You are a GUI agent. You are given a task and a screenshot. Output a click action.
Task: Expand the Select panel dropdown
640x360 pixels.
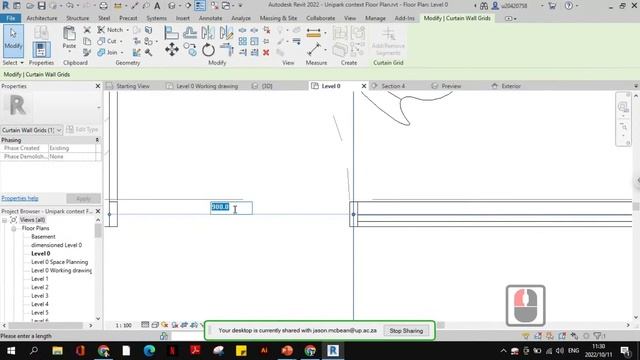tap(13, 63)
